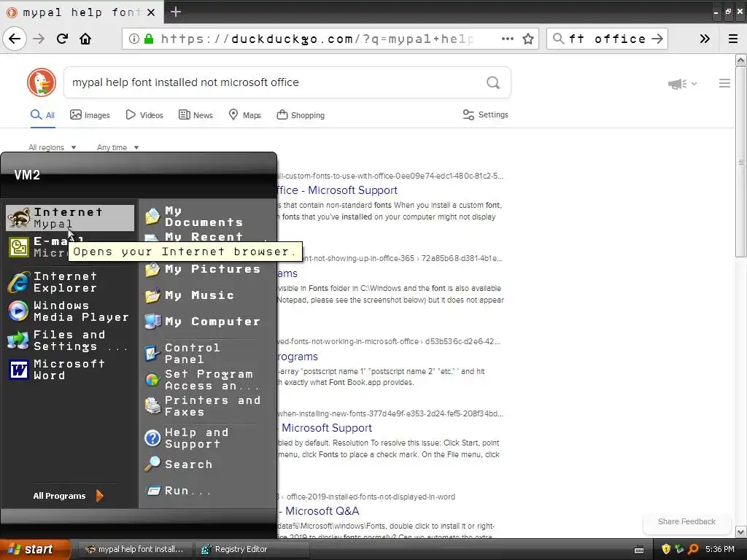Image resolution: width=747 pixels, height=560 pixels.
Task: Open Any time filter dropdown
Action: [x=117, y=147]
